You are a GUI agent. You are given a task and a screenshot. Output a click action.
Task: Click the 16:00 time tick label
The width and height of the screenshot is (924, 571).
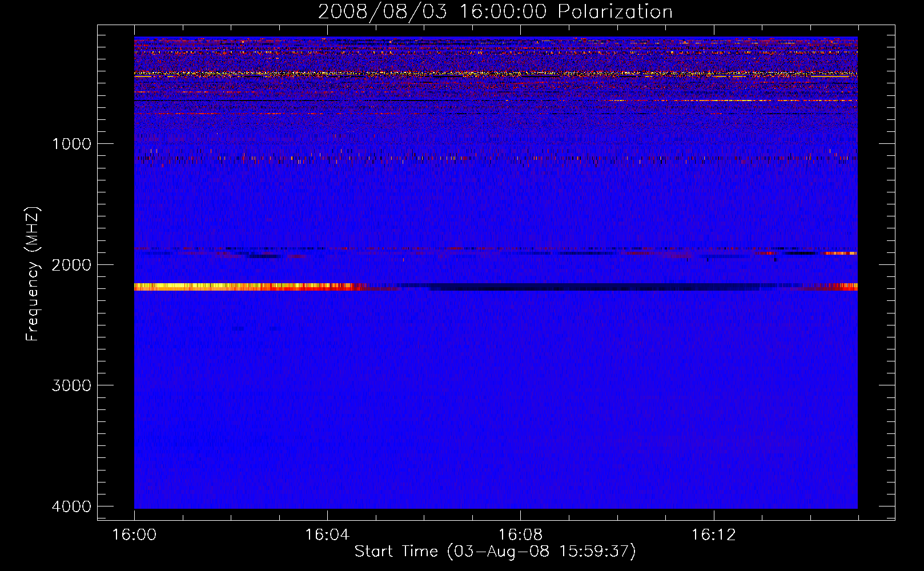(134, 535)
